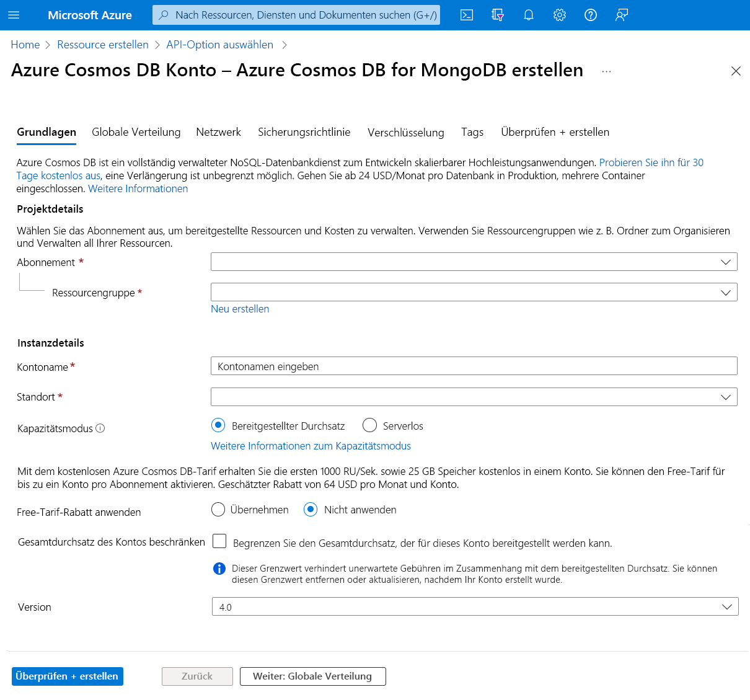Create a new resource group via Neu erstellen
The height and width of the screenshot is (700, 750).
[240, 308]
